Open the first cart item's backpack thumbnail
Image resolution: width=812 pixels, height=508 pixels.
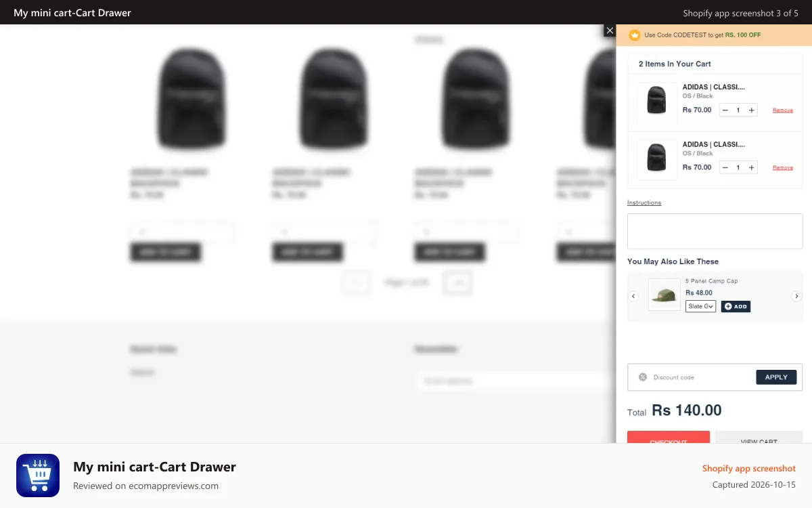tap(657, 102)
